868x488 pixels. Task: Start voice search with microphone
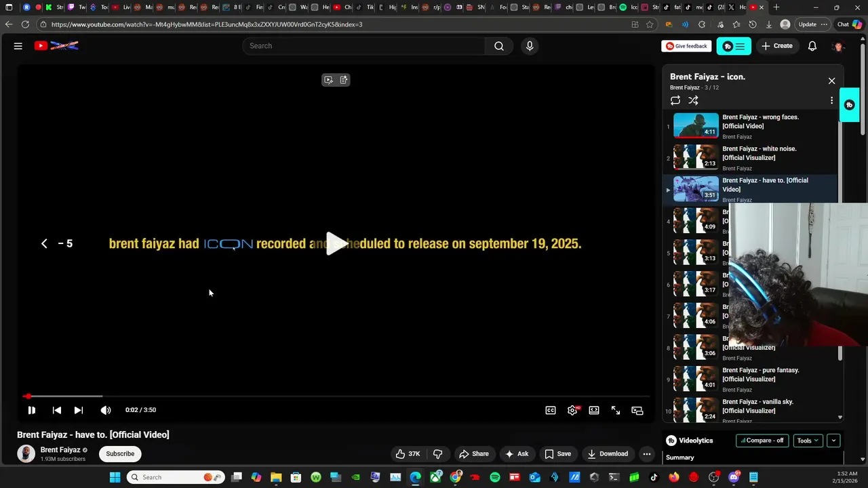click(x=530, y=46)
